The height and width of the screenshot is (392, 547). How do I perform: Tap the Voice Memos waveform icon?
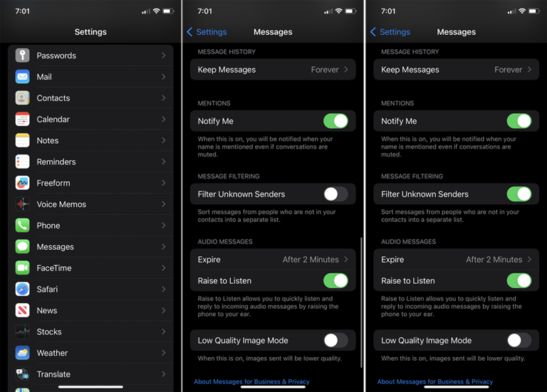[x=22, y=204]
